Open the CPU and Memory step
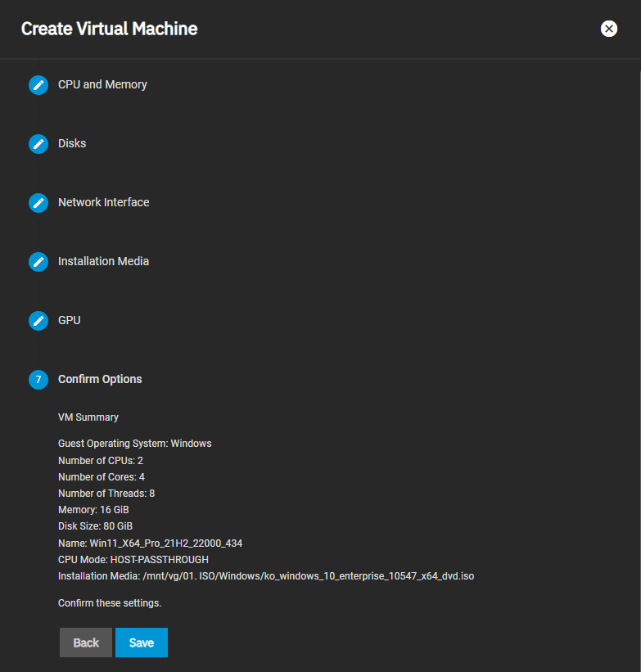 coord(102,84)
